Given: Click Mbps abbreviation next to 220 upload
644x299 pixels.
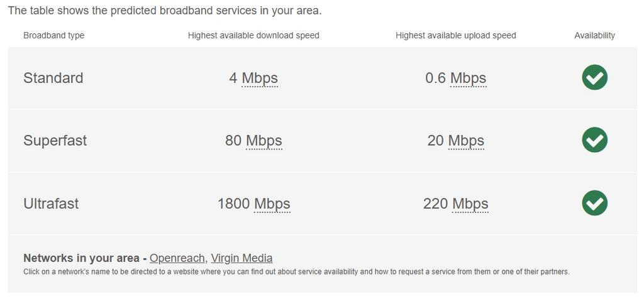Looking at the screenshot, I should click(x=470, y=204).
